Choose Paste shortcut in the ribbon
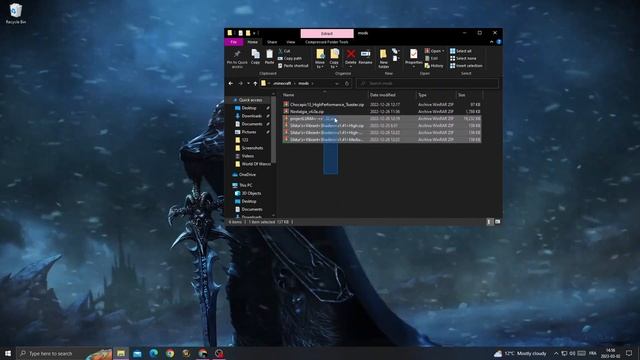 [293, 66]
